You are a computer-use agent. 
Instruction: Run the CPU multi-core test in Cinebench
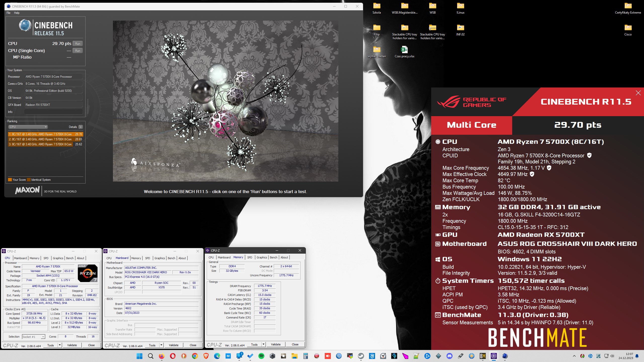click(x=77, y=43)
